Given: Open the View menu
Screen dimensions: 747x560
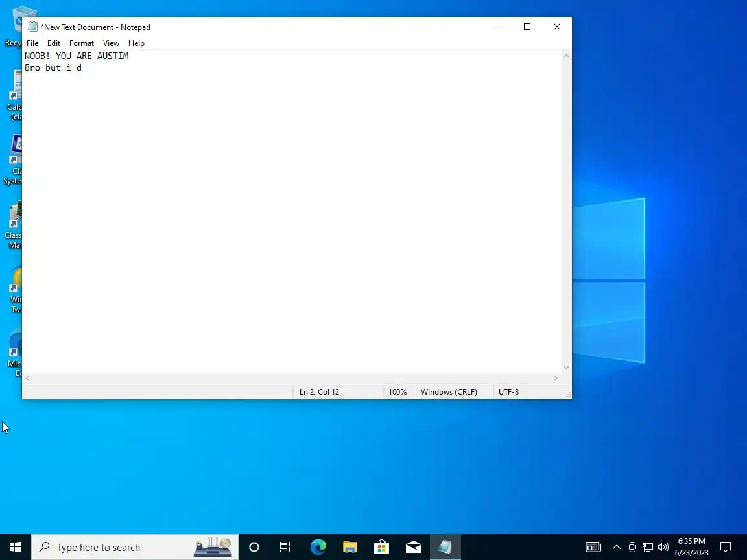Looking at the screenshot, I should [x=111, y=43].
